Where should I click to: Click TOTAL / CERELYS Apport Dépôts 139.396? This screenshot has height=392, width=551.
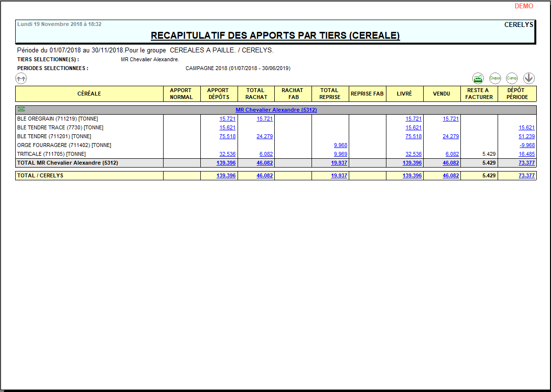(226, 176)
